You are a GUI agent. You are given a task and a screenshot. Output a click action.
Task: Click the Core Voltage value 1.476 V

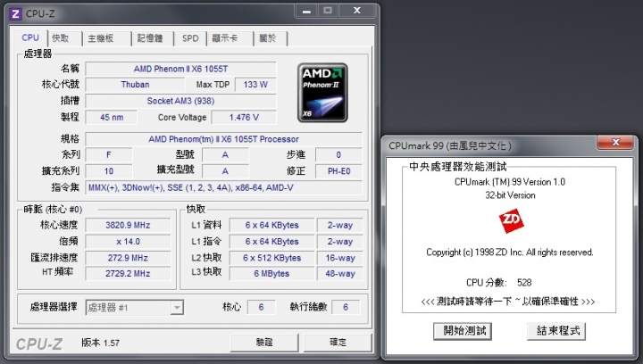244,118
